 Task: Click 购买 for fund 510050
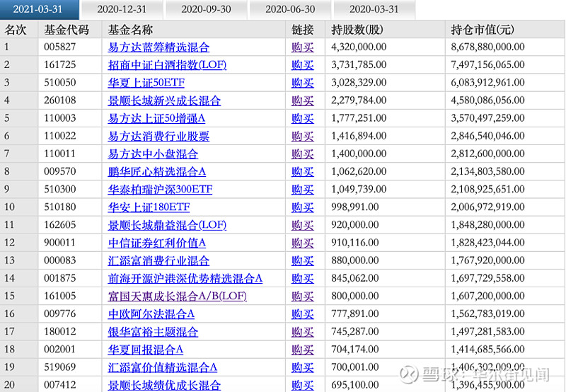click(x=303, y=82)
